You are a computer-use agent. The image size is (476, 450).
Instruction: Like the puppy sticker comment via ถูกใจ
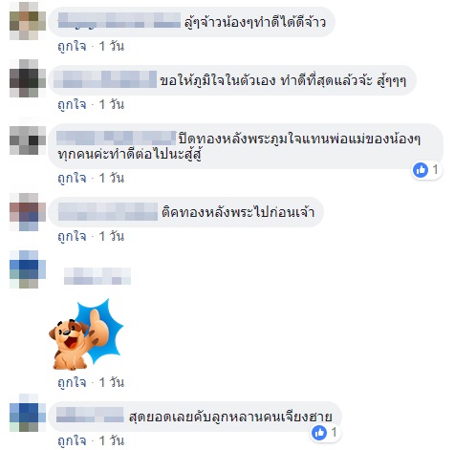pos(72,382)
